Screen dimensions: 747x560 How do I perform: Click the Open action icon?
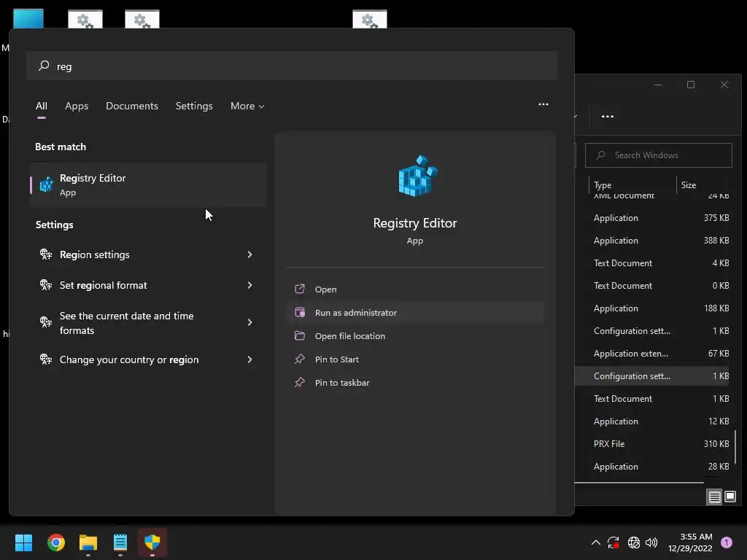pos(300,289)
